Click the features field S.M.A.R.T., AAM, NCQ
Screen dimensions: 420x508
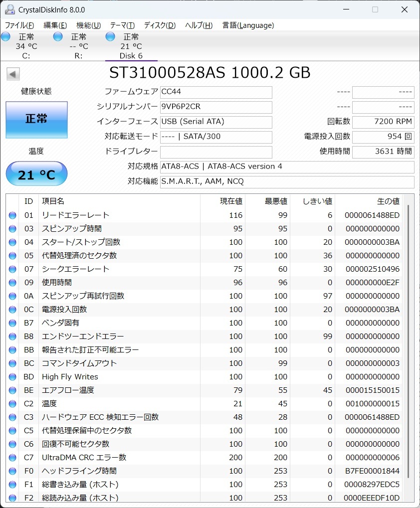[287, 182]
